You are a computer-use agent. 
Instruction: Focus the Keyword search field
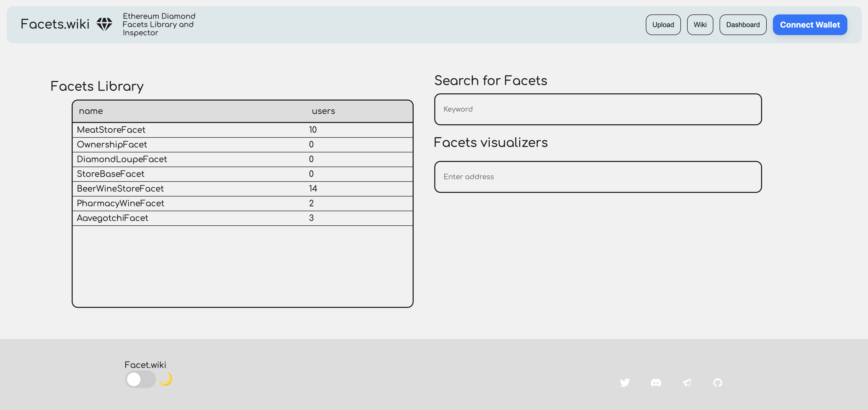click(x=597, y=109)
